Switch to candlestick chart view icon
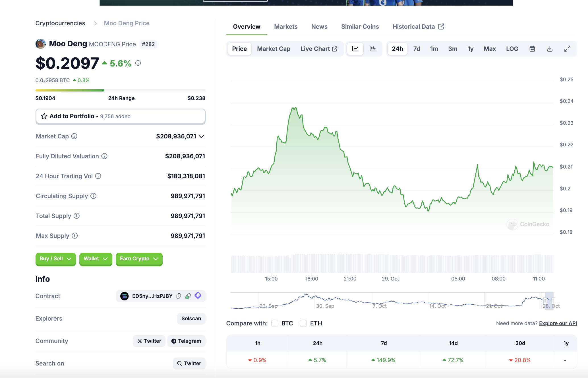Viewport: 588px width, 378px height. tap(372, 49)
